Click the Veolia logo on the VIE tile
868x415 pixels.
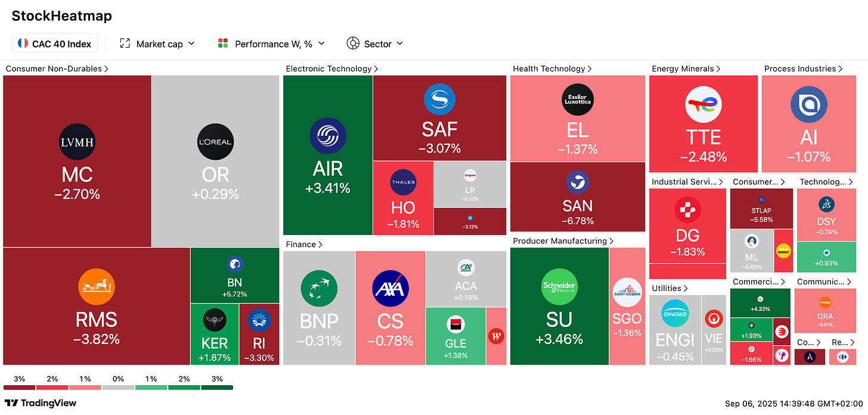713,320
